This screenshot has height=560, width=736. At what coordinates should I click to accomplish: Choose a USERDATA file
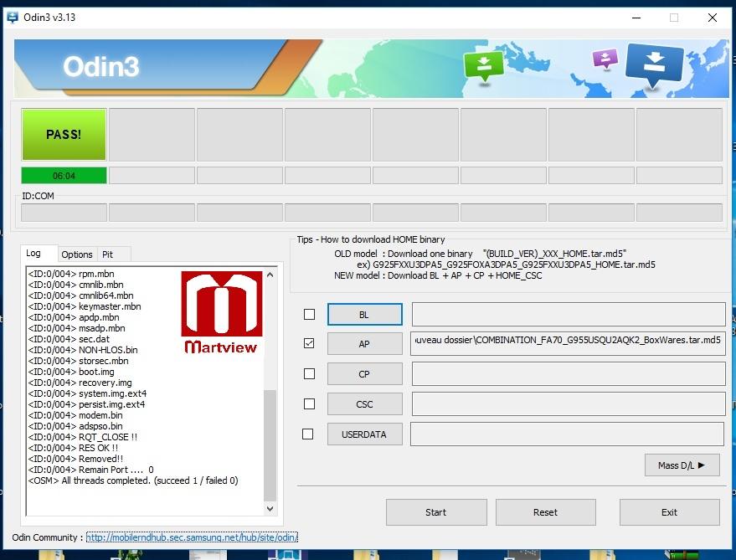click(x=365, y=434)
